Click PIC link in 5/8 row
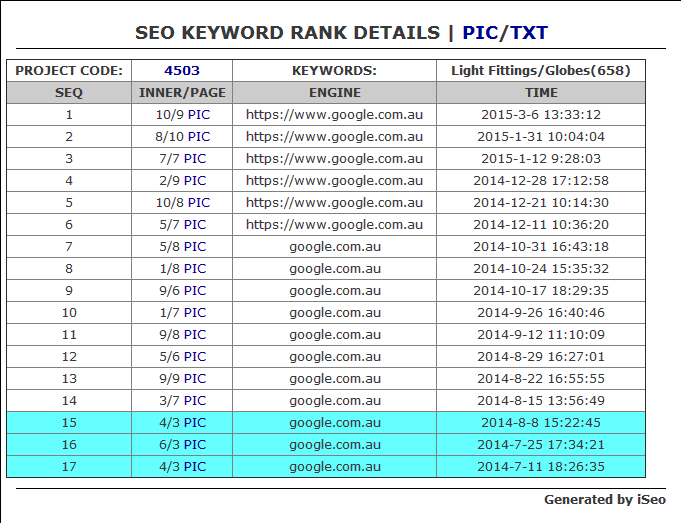681x523 pixels. click(195, 247)
